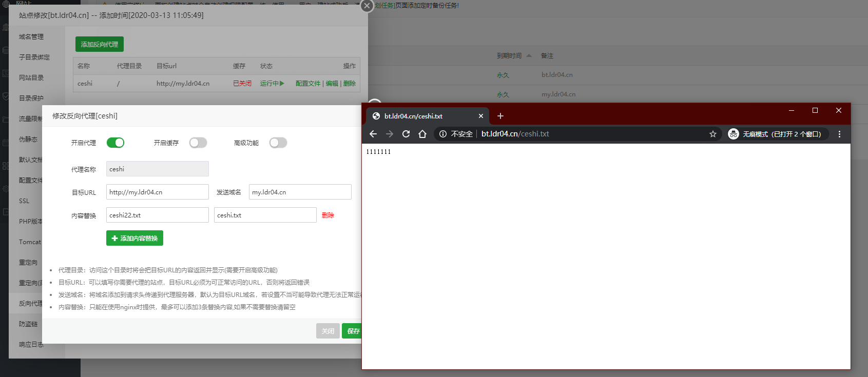Select 域名管理 in the side menu
The width and height of the screenshot is (868, 377).
click(x=31, y=37)
